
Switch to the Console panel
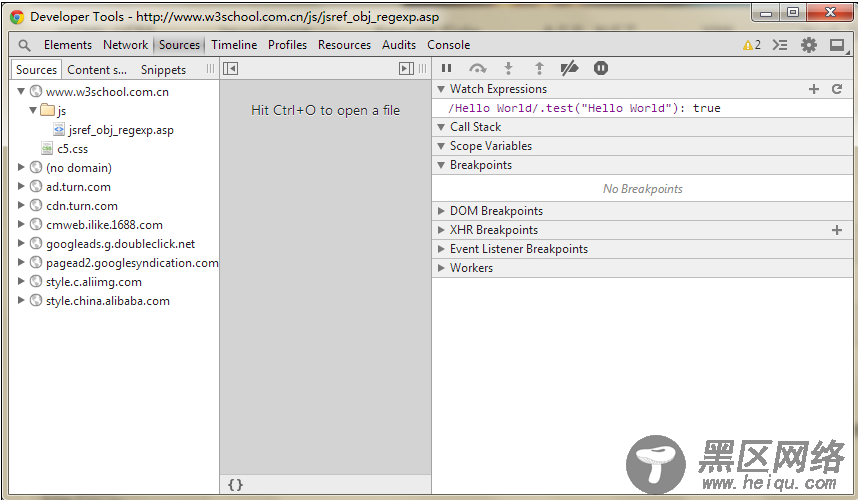(449, 45)
